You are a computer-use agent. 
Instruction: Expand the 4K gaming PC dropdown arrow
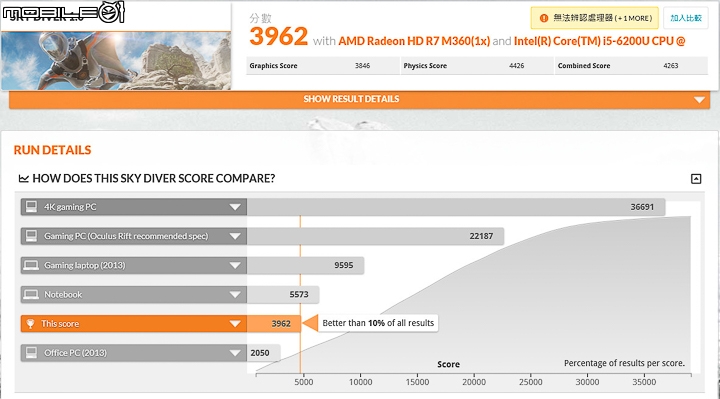(x=235, y=207)
